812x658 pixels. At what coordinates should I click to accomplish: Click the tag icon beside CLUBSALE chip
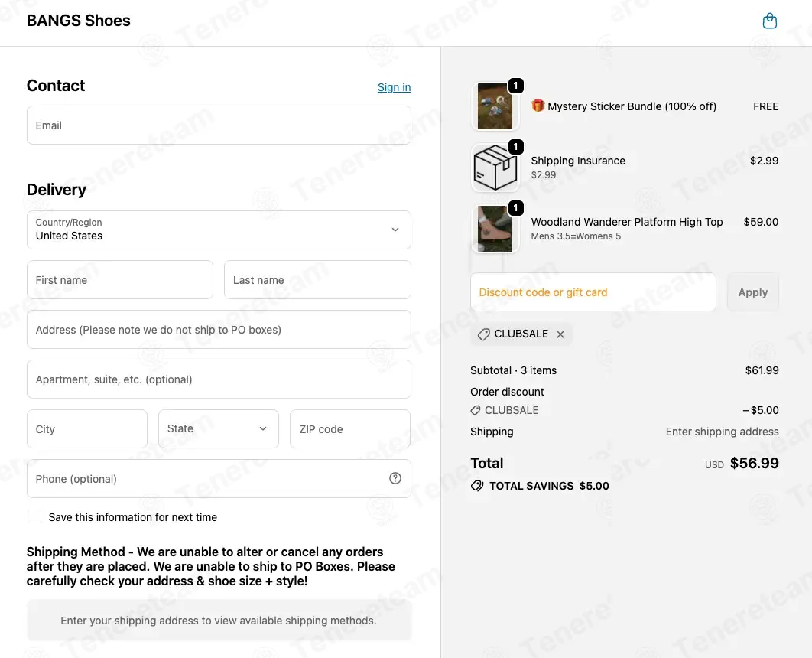(483, 334)
